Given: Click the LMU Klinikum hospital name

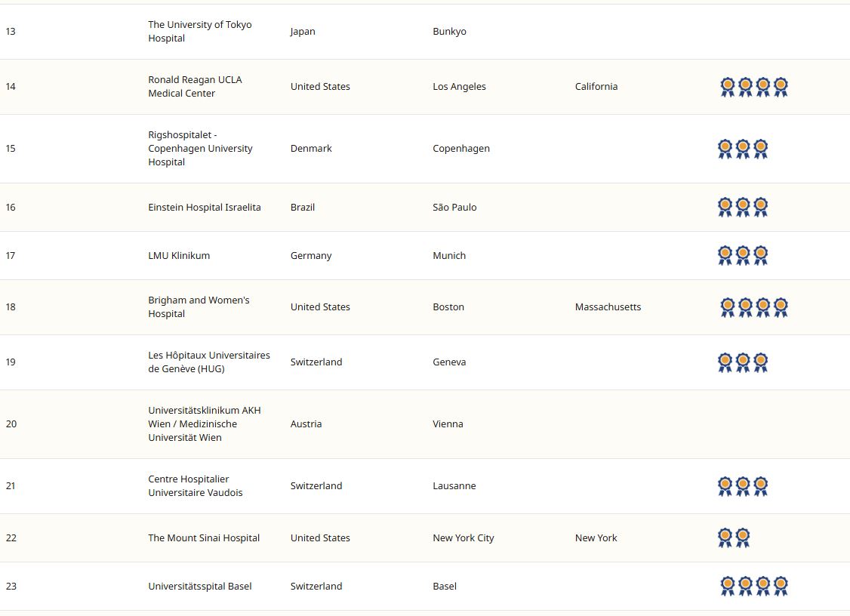Looking at the screenshot, I should coord(179,256).
